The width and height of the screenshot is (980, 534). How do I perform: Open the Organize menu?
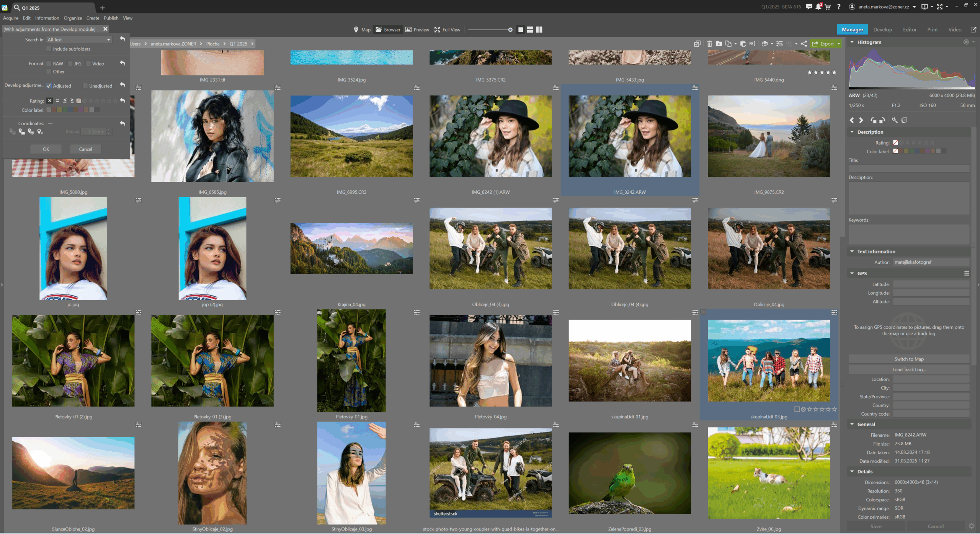pos(72,18)
